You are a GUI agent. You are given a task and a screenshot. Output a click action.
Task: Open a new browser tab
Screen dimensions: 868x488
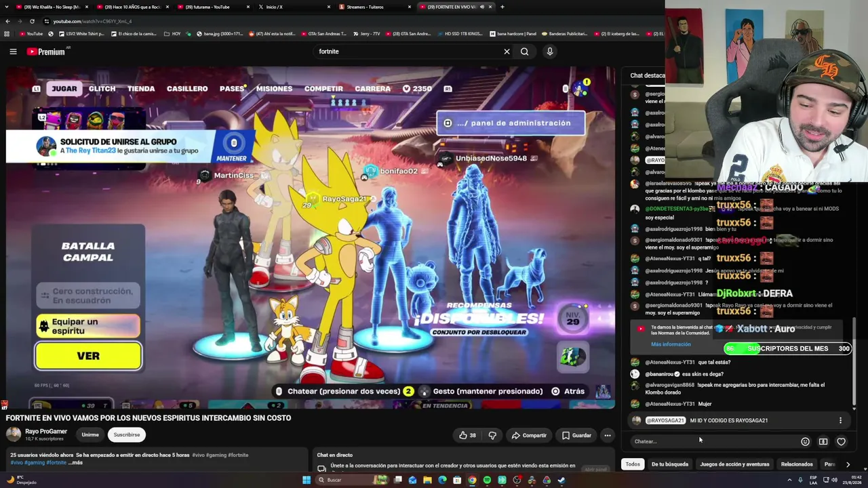pyautogui.click(x=502, y=7)
